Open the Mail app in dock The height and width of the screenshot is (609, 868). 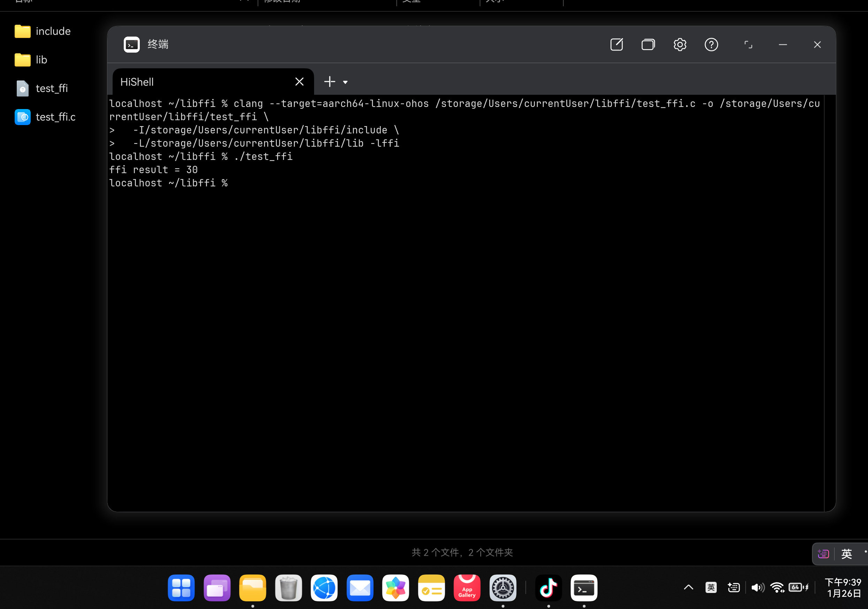click(x=359, y=588)
